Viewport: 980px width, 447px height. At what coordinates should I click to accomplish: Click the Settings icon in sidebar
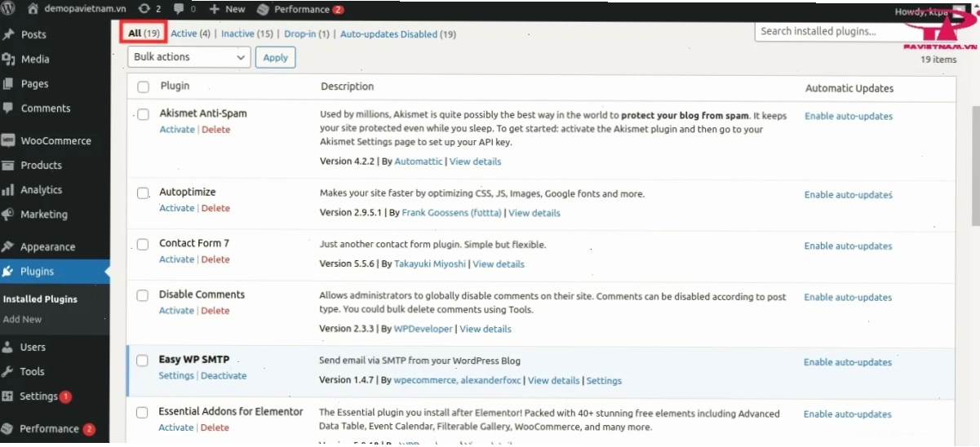point(8,396)
